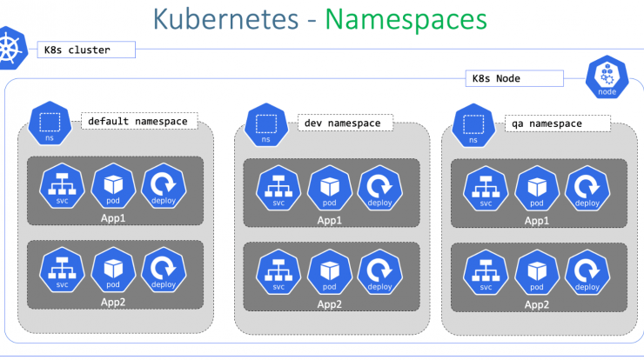The image size is (644, 360).
Task: Click svc icon in qa namespace App1
Action: click(486, 189)
